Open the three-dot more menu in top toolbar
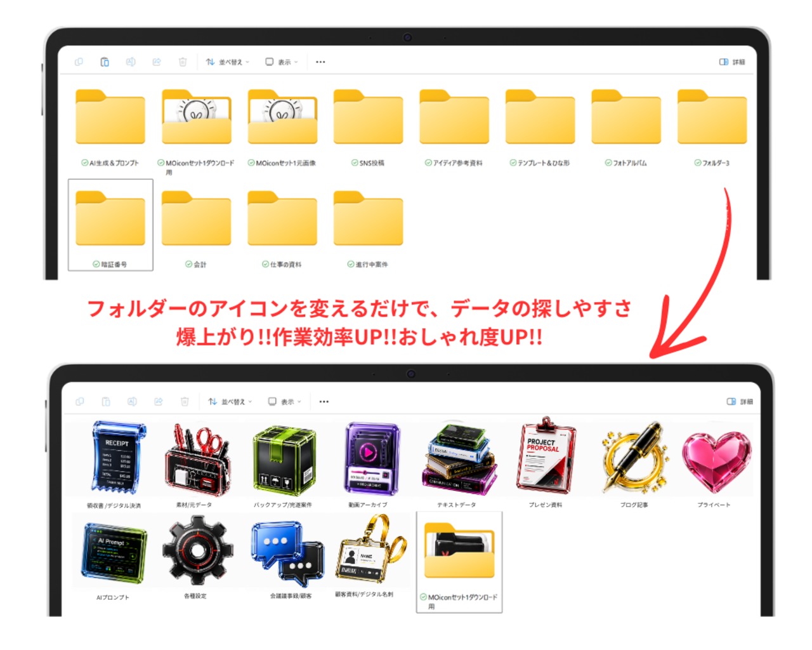Viewport: 812px width, 650px height. [x=320, y=62]
